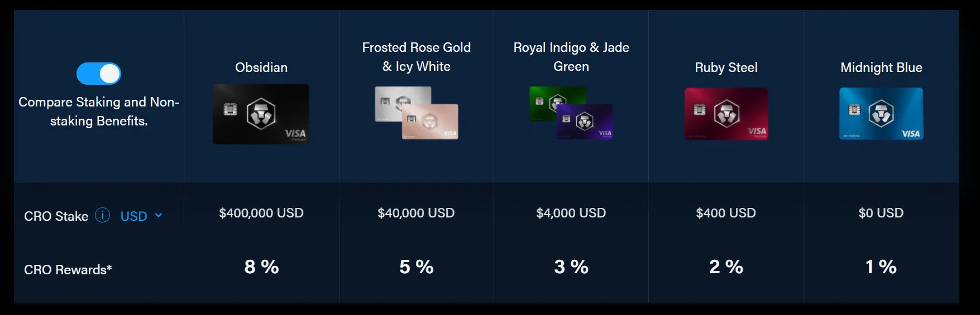This screenshot has height=315, width=980.
Task: Click the $400,000 USD stake amount
Action: coord(261,213)
